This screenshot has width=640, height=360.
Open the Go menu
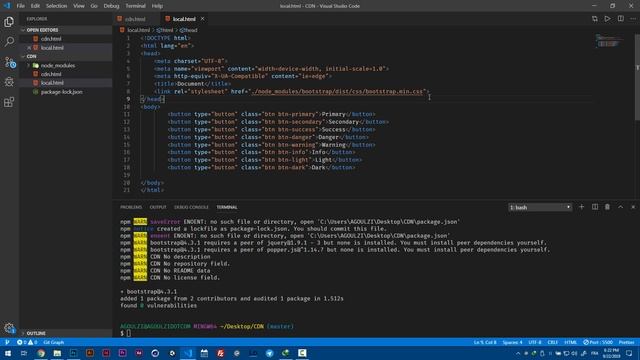click(94, 6)
